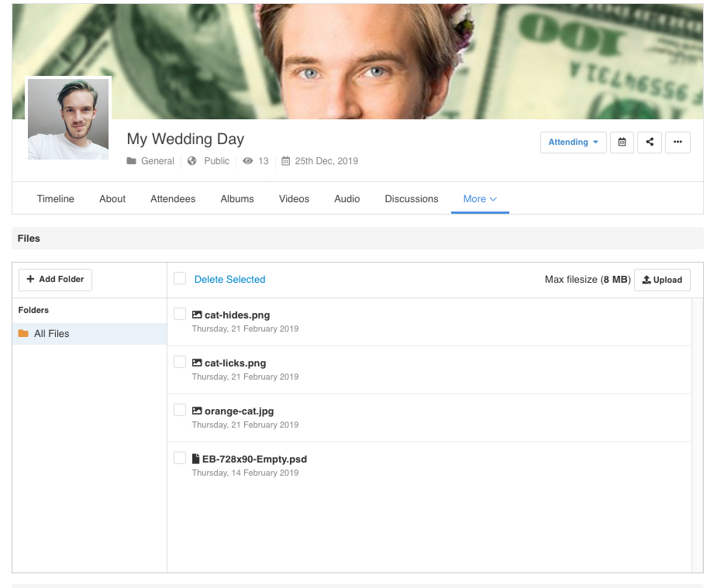This screenshot has width=717, height=588.
Task: Check the box for cat-licks.png
Action: [x=180, y=362]
